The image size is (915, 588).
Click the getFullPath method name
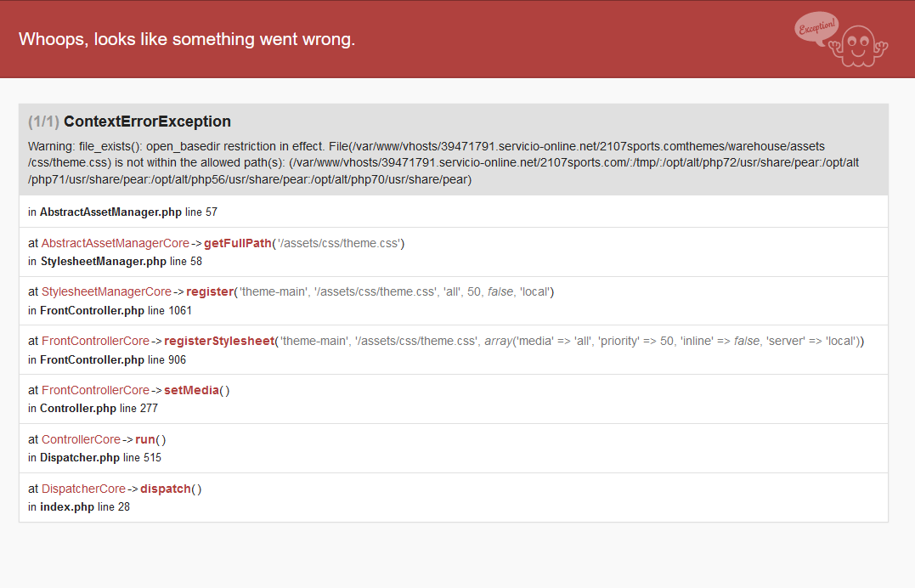click(237, 244)
